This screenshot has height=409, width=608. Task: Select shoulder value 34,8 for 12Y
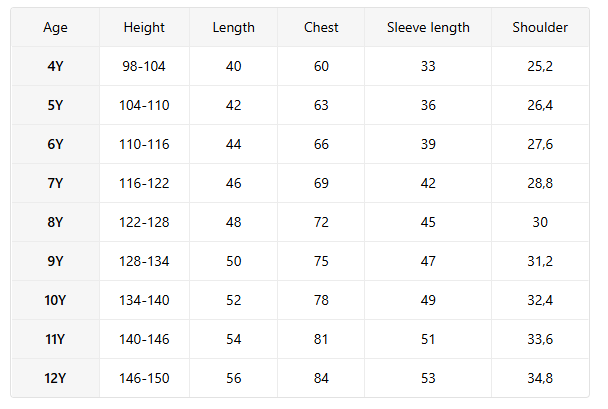point(540,378)
